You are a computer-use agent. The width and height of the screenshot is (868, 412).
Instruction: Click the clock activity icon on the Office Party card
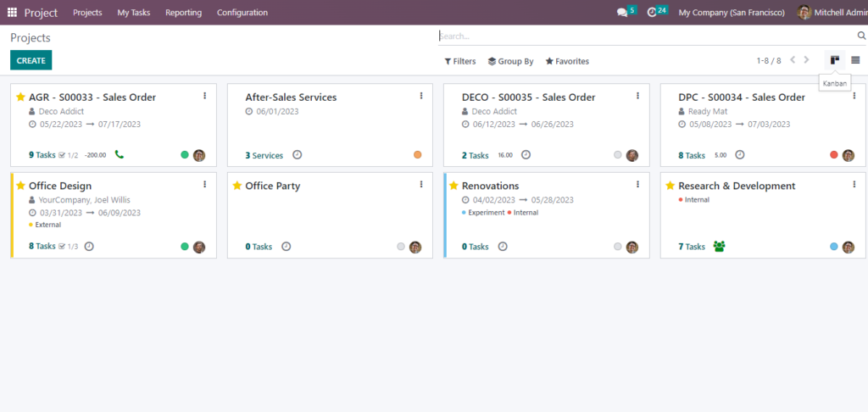pos(286,247)
